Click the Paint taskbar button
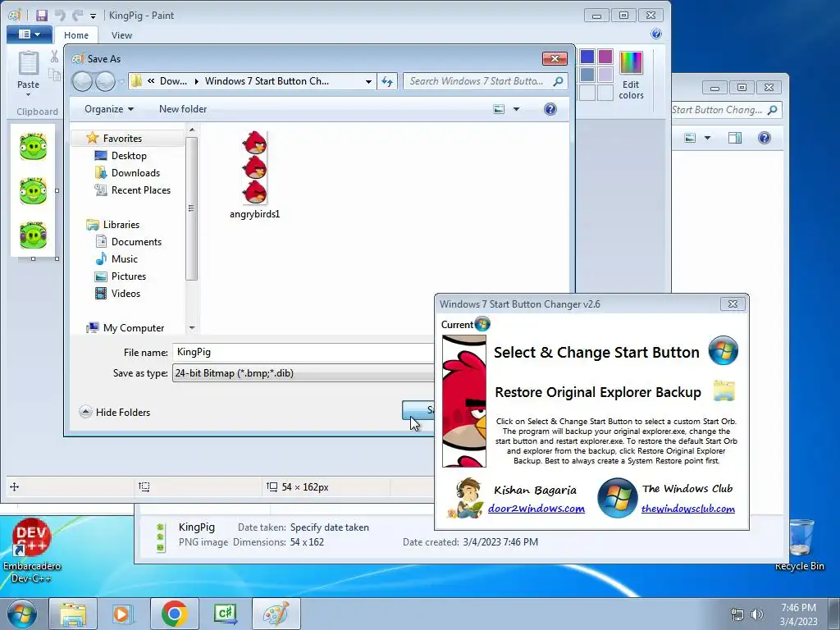The height and width of the screenshot is (630, 840). coord(276,614)
